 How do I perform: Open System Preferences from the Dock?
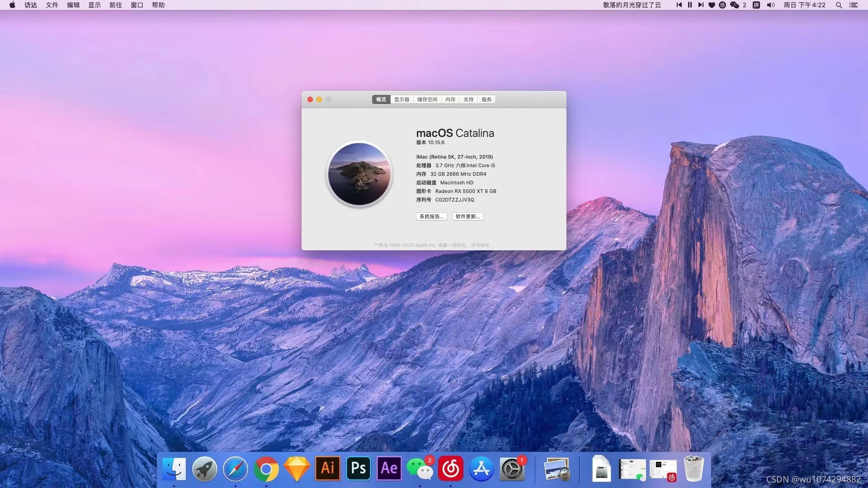[512, 469]
